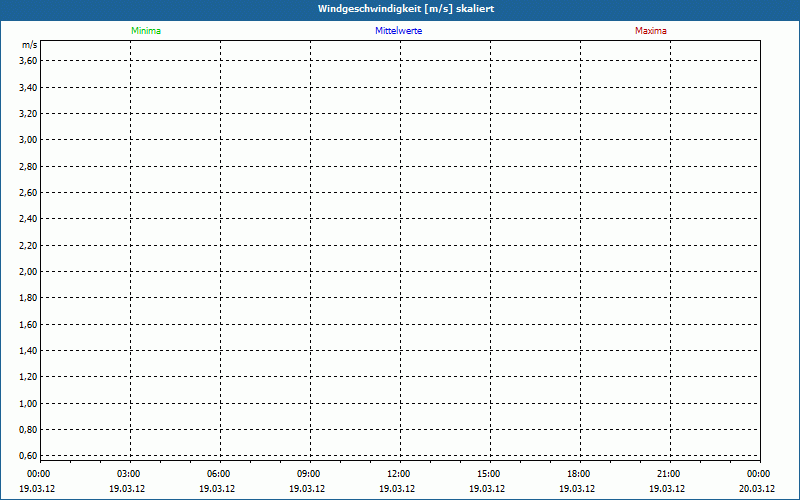Image resolution: width=800 pixels, height=500 pixels.
Task: Click the blue Mittelwerte legend label
Action: point(398,31)
